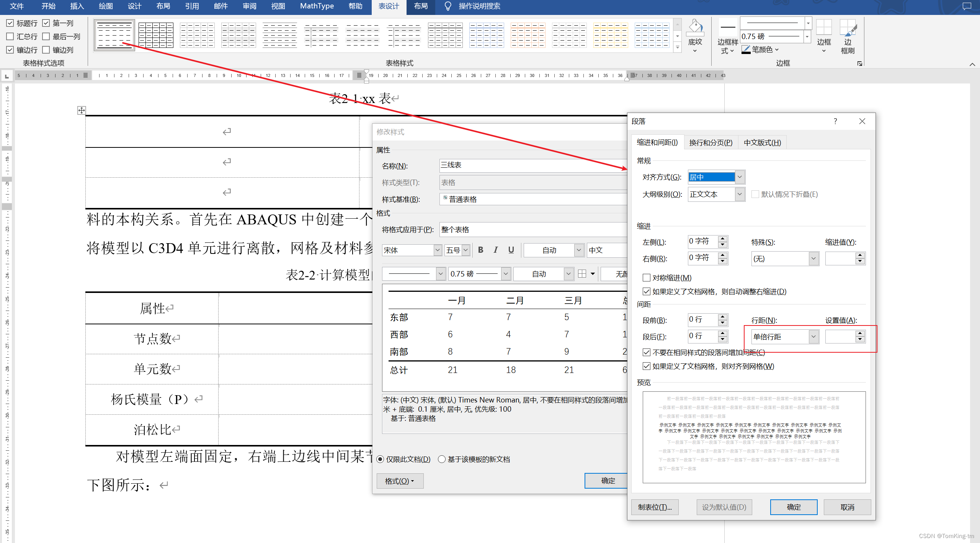Switch to 换行和分页 tab
Image resolution: width=980 pixels, height=543 pixels.
tap(710, 142)
